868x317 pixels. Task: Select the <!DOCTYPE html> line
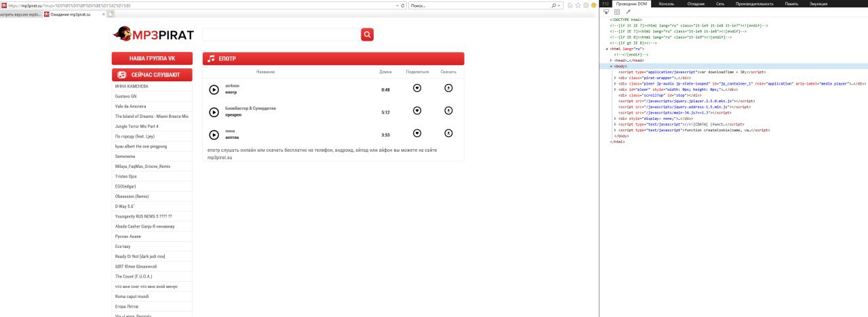pos(625,20)
